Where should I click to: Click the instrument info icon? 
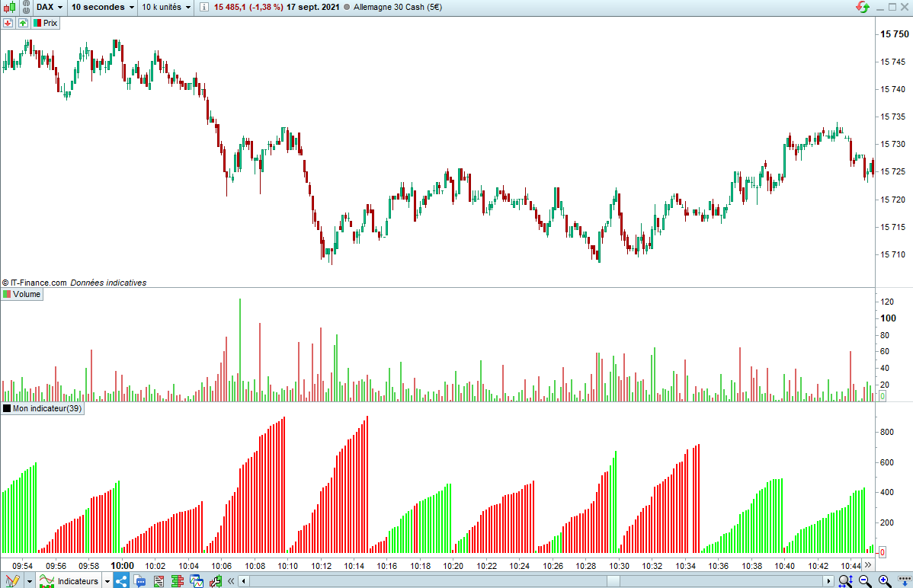[x=203, y=7]
